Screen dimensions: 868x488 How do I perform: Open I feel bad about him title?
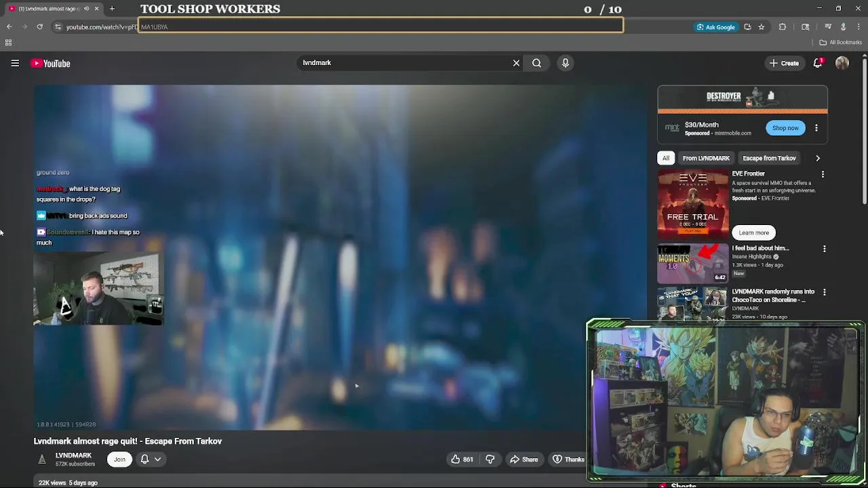[760, 248]
